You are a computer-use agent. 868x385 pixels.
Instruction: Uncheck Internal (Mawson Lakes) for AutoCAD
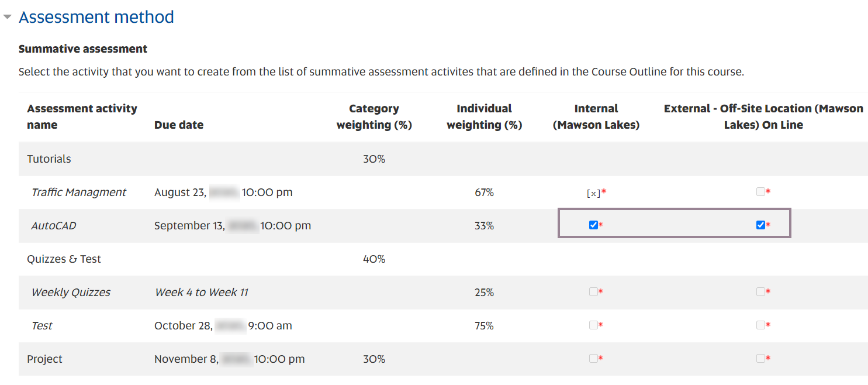tap(593, 224)
